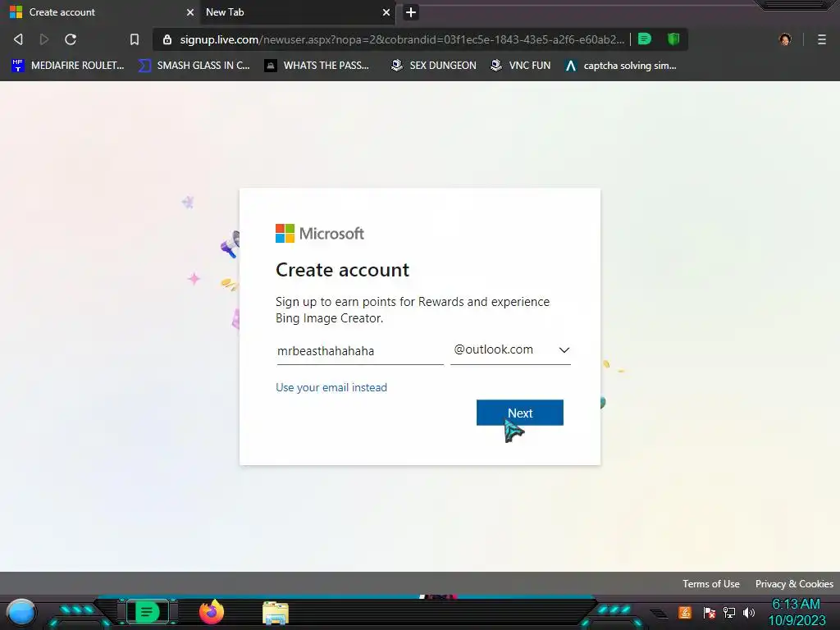Open the green chat extension icon in address bar

click(645, 39)
